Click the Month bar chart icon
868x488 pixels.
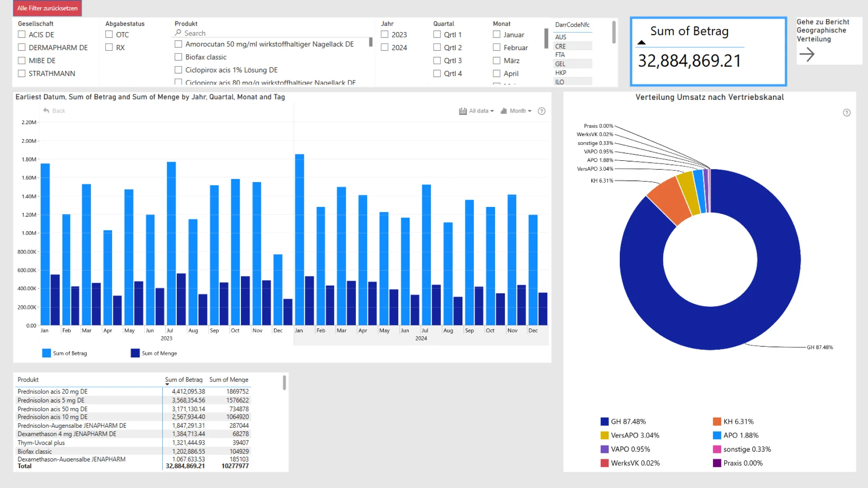(504, 111)
